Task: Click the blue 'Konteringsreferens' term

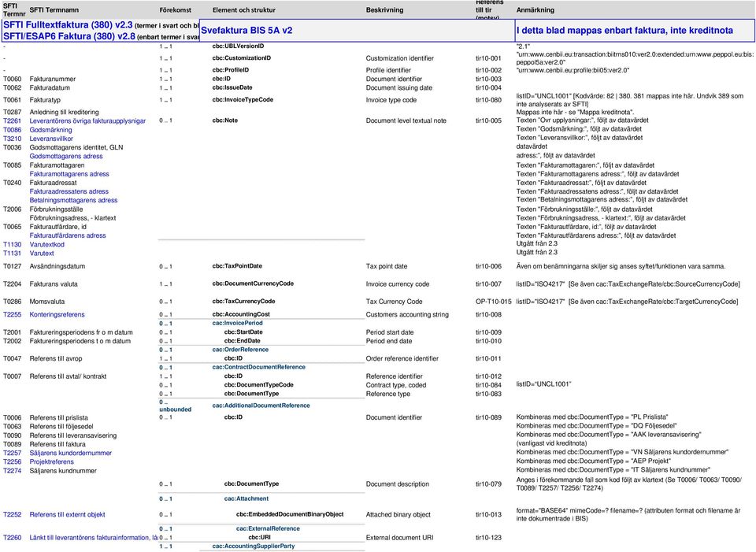Action: click(57, 314)
